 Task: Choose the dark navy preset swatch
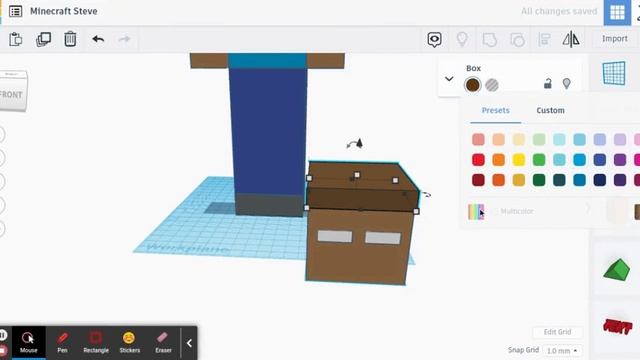point(600,180)
